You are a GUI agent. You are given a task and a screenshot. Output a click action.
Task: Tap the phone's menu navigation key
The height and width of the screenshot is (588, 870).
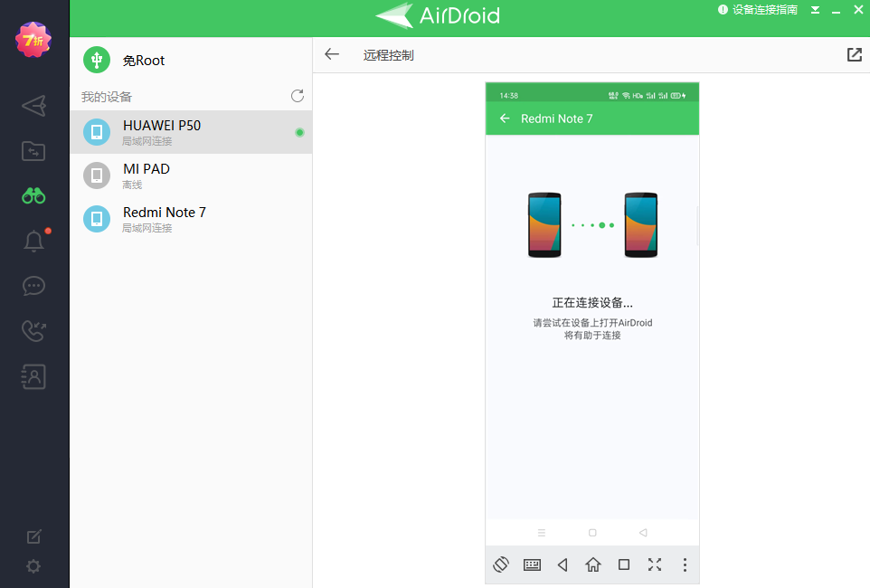[x=542, y=533]
